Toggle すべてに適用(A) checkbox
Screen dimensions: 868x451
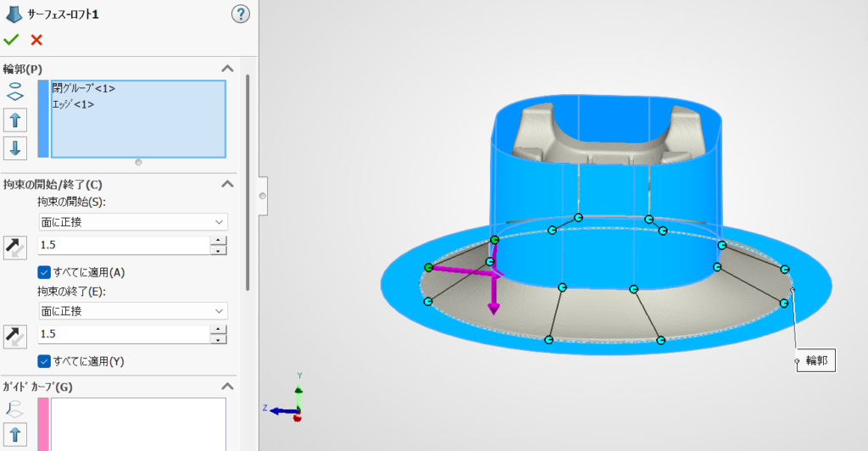click(44, 272)
